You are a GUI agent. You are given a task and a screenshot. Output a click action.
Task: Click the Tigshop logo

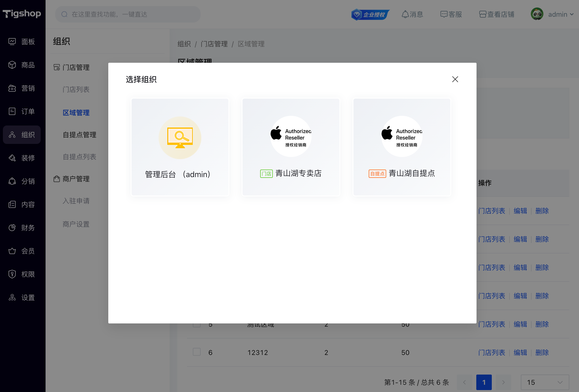22,14
